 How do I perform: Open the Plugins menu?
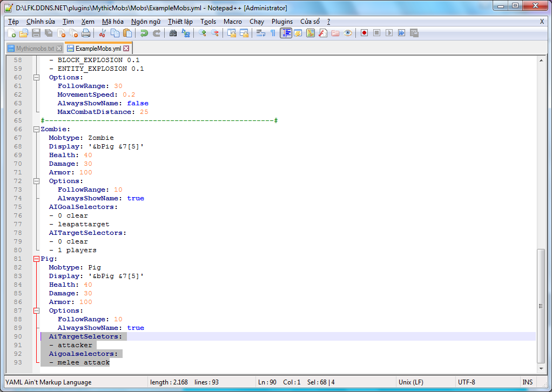pyautogui.click(x=282, y=22)
